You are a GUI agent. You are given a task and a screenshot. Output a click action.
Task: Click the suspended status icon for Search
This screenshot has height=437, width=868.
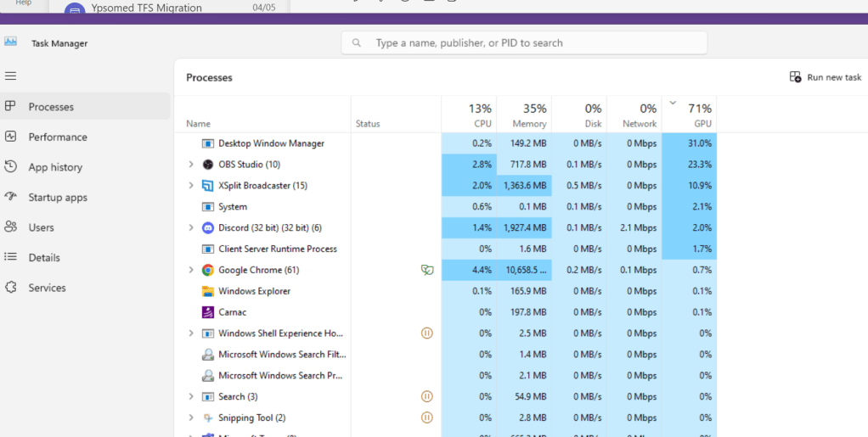tap(427, 396)
